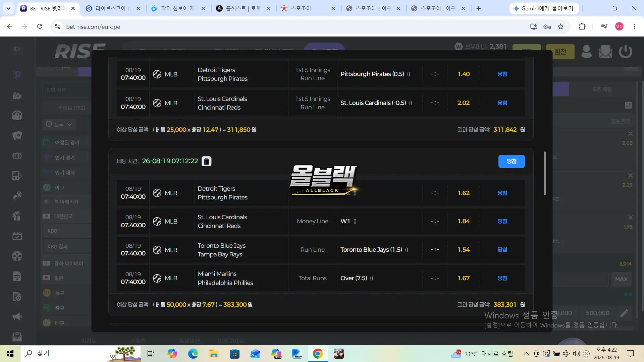This screenshot has height=362, width=644.
Task: Open File Explorer from taskbar
Action: 214,354
